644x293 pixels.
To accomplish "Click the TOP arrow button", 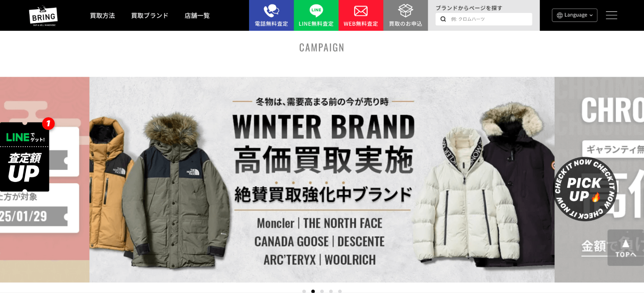I will [625, 248].
